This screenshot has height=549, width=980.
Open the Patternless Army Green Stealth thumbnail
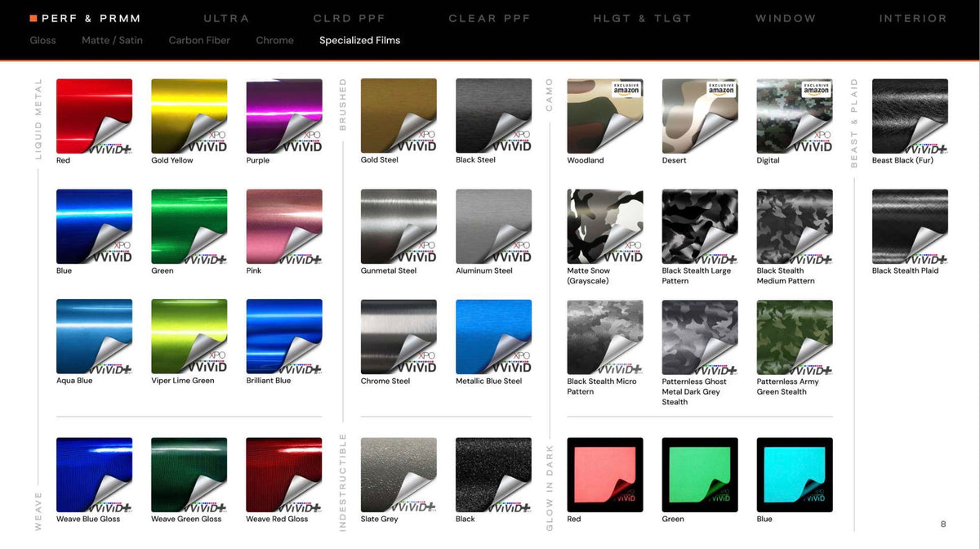point(795,337)
